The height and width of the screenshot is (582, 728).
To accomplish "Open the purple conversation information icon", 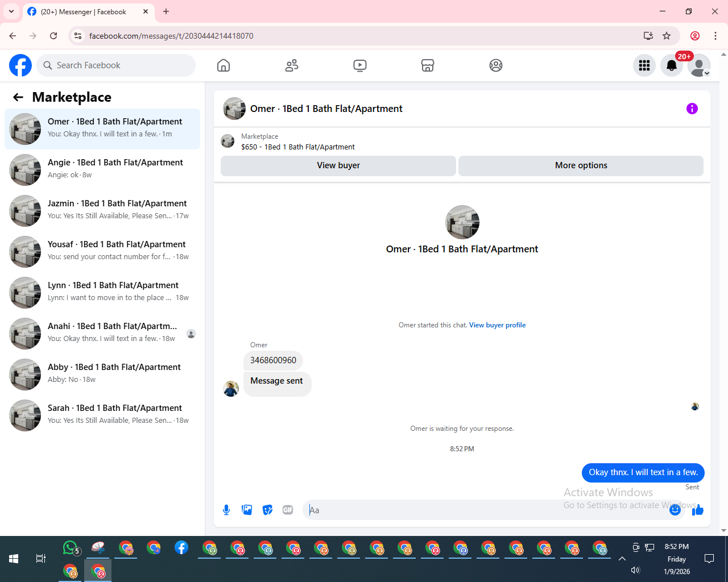I will coord(692,109).
